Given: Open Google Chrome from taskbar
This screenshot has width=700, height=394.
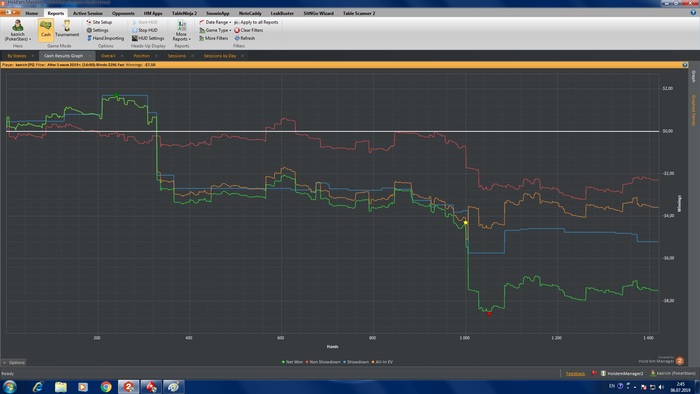Looking at the screenshot, I should 106,386.
